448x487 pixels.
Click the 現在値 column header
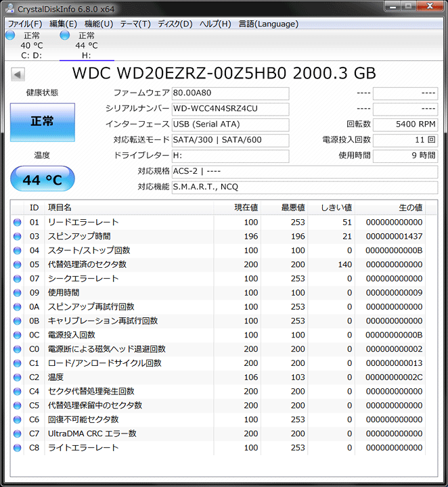[238, 208]
